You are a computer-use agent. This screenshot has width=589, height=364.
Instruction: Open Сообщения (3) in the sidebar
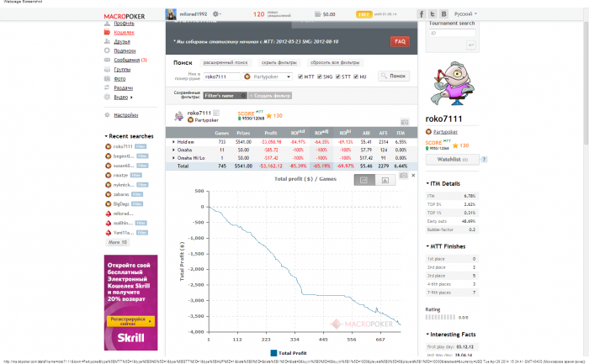(130, 60)
